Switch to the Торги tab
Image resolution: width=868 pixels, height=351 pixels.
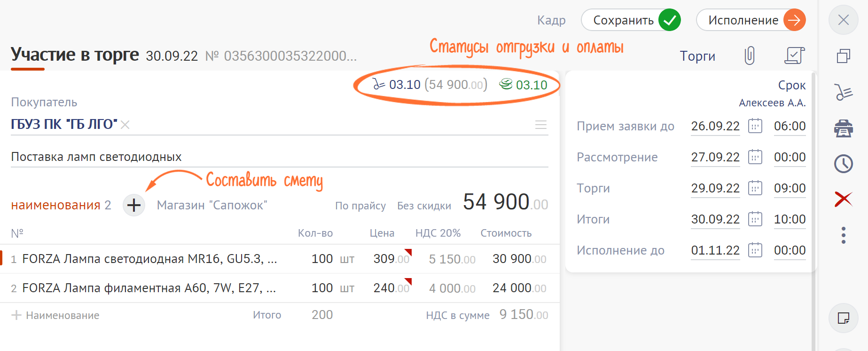[x=697, y=56]
